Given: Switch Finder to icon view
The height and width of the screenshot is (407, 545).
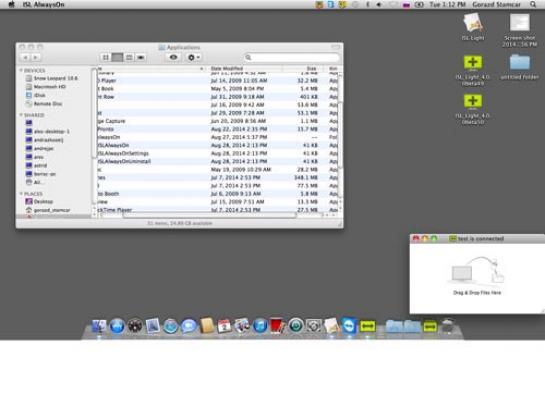Looking at the screenshot, I should (106, 57).
